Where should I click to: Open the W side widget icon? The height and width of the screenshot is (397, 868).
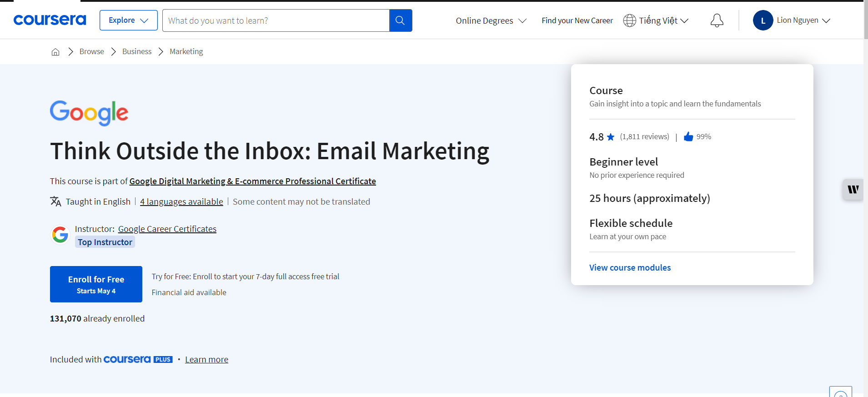[x=853, y=189]
